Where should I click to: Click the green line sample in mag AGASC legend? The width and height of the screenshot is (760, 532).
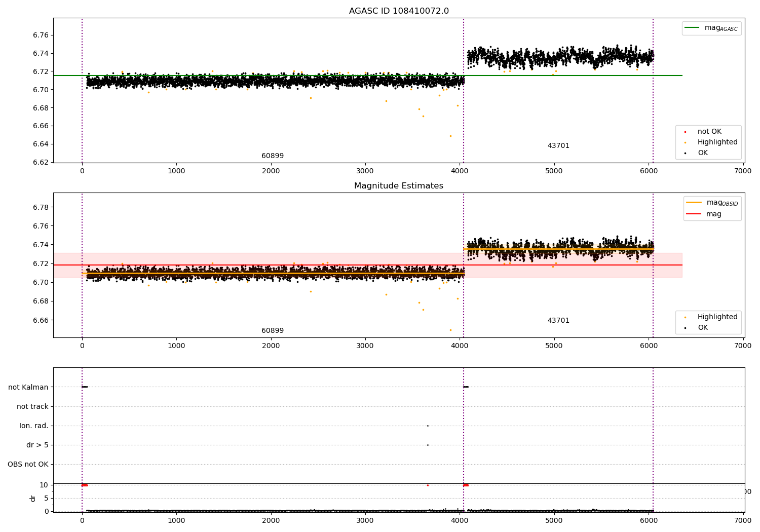(x=692, y=28)
